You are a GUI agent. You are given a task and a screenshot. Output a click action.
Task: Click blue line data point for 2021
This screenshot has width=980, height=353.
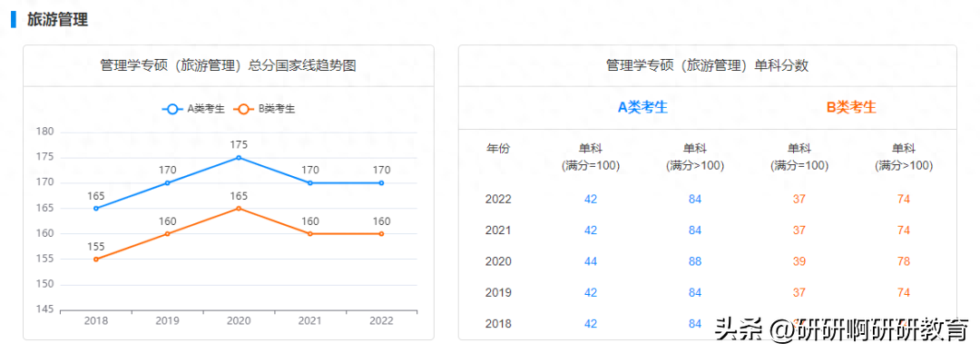[310, 183]
